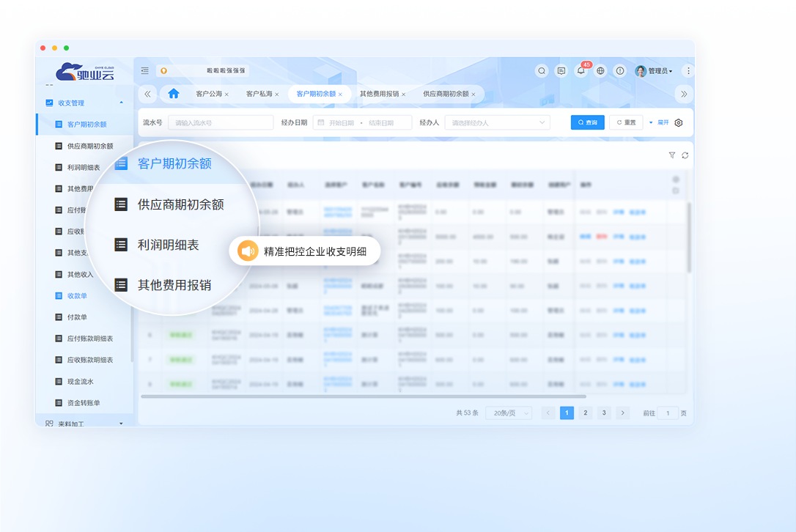796x532 pixels.
Task: Click the message/comment icon in top bar
Action: click(x=561, y=70)
